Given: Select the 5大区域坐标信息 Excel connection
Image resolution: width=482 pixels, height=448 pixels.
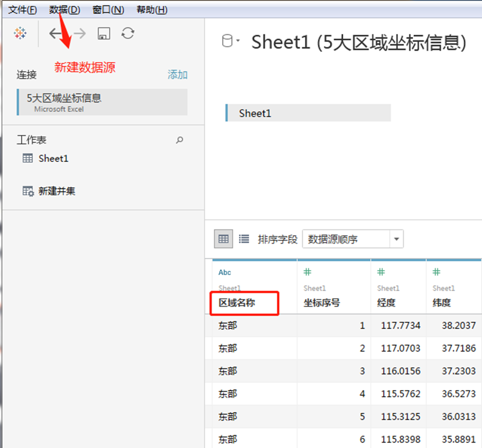Looking at the screenshot, I should click(x=102, y=102).
